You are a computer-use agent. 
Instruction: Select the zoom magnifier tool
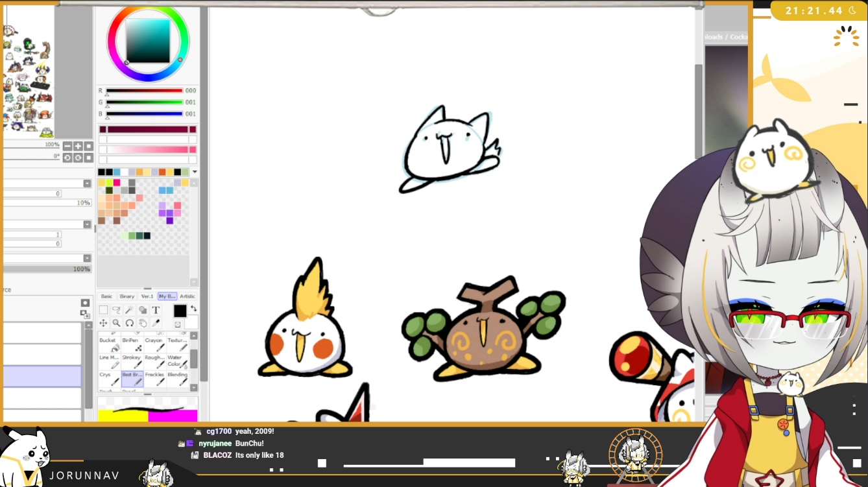tap(116, 323)
